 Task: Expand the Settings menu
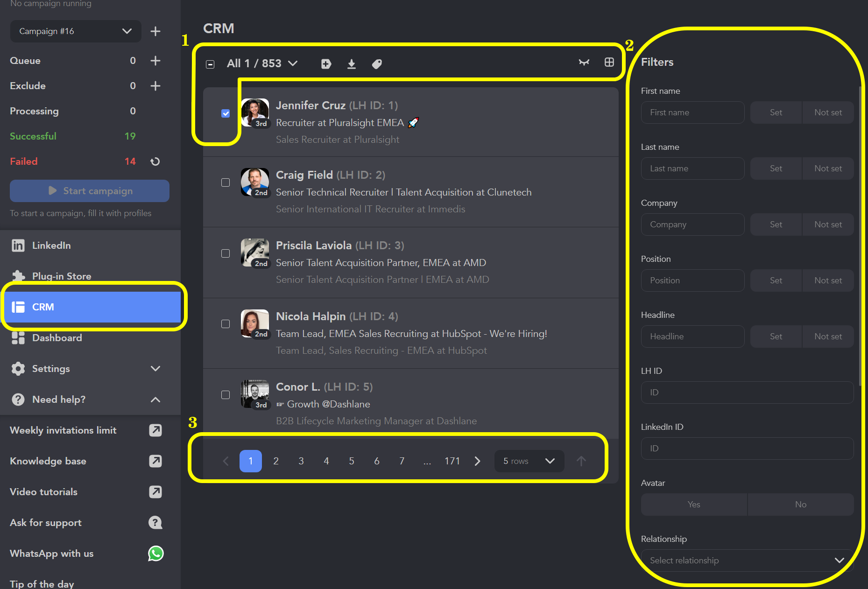(91, 369)
